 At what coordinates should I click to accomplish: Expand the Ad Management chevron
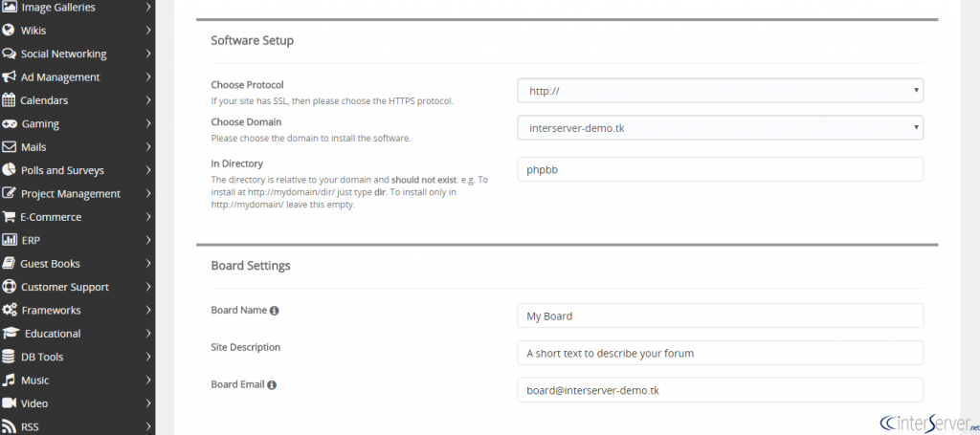tap(148, 76)
